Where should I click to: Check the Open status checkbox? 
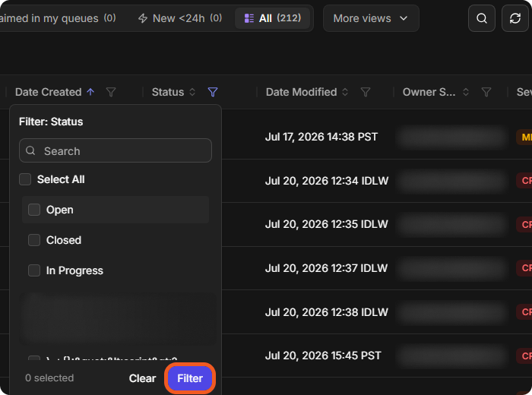click(34, 210)
